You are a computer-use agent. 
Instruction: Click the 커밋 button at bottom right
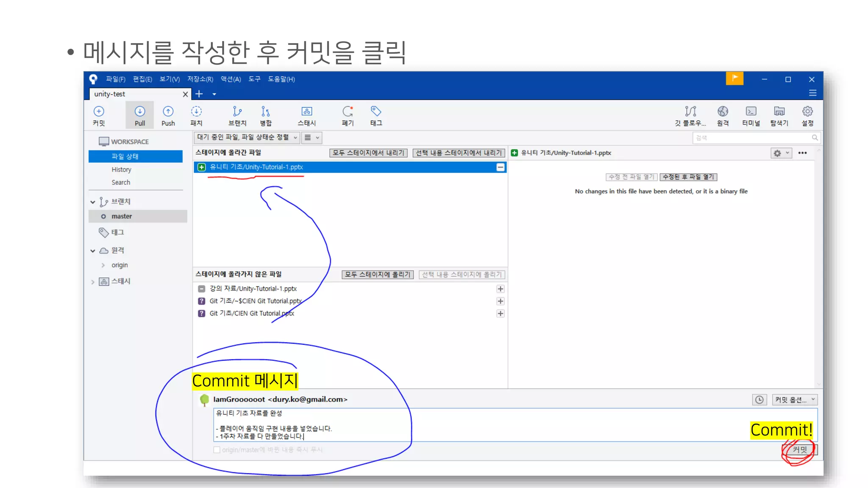pyautogui.click(x=800, y=450)
